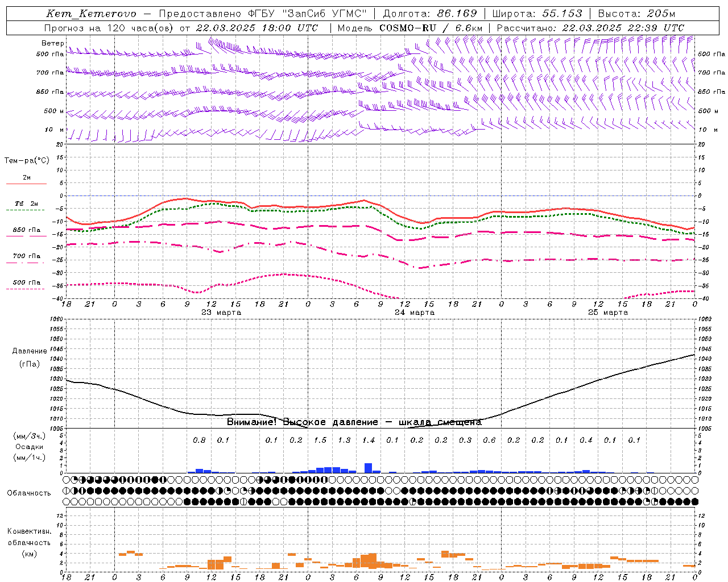728x582 pixels.
Task: Click the 0.6 three-hour precipitation value
Action: click(x=489, y=440)
